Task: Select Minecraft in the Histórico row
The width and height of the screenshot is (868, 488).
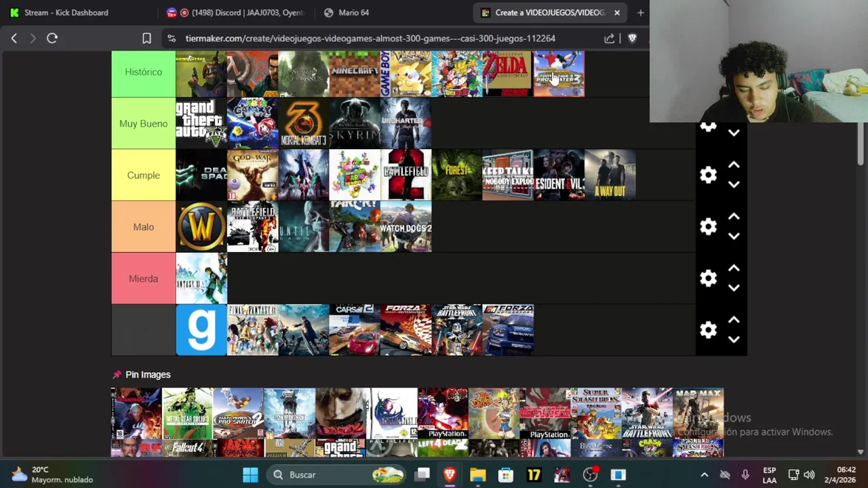Action: [x=355, y=73]
